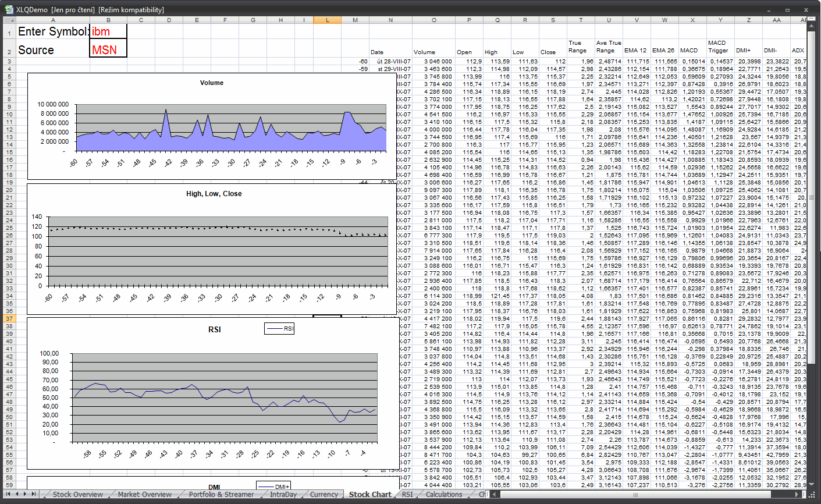821x504 pixels.
Task: Jump to last sheet using tab arrow
Action: [x=34, y=494]
